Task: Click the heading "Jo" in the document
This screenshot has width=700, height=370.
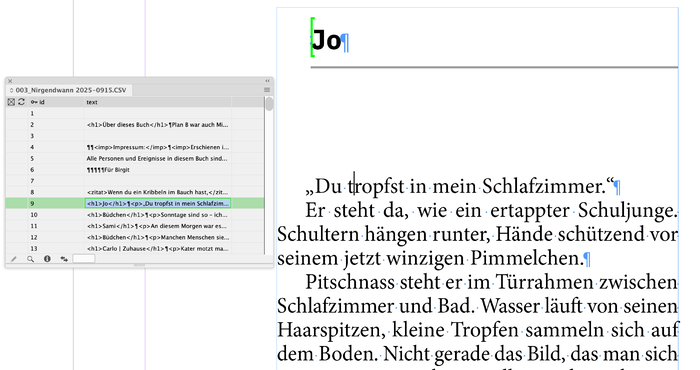Action: pyautogui.click(x=326, y=40)
